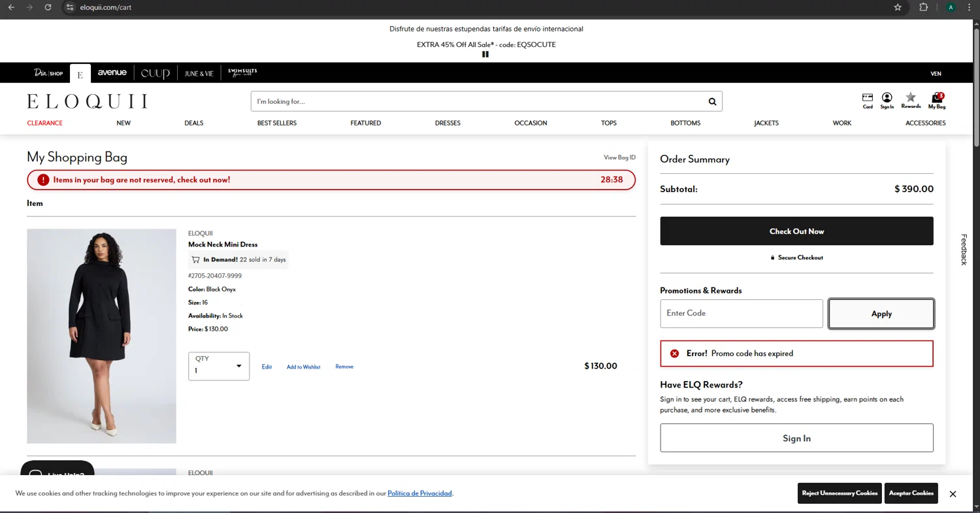Go to Dia Shop brand logo
This screenshot has height=513, width=980.
click(x=49, y=73)
